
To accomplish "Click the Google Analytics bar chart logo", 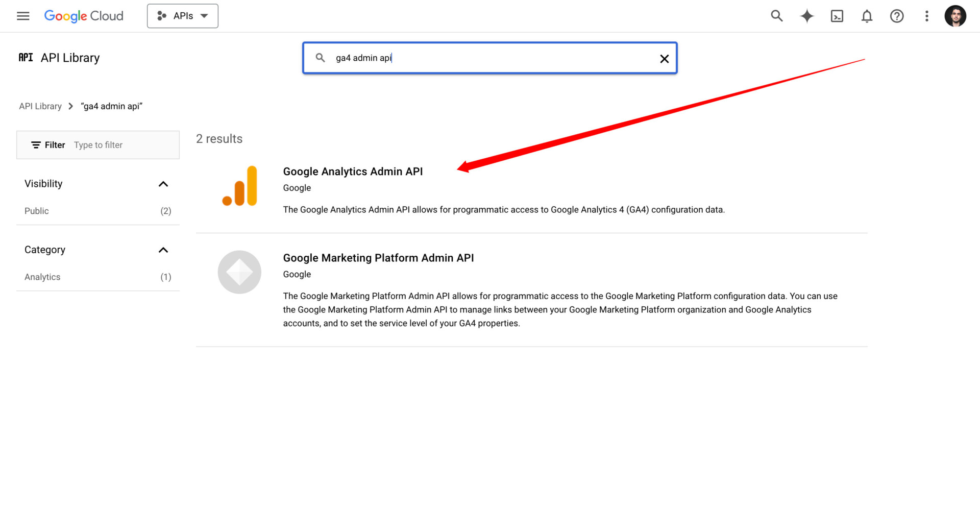I will 239,186.
